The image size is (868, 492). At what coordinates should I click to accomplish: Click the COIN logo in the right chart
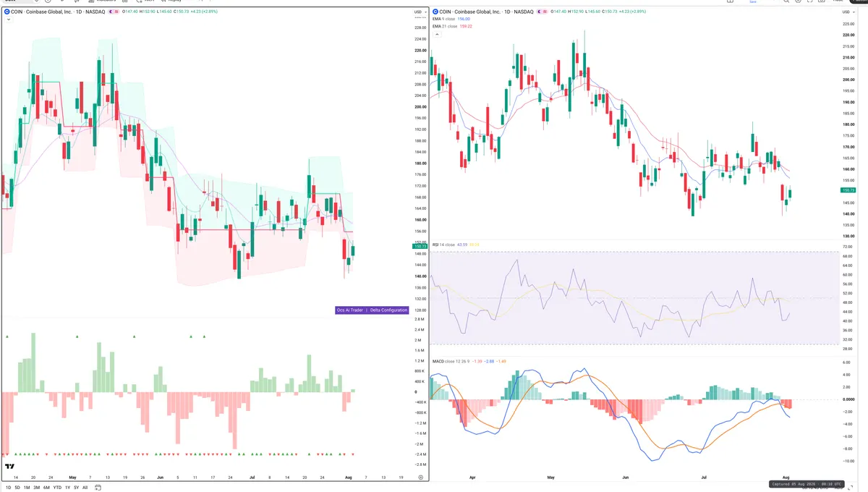click(x=435, y=12)
